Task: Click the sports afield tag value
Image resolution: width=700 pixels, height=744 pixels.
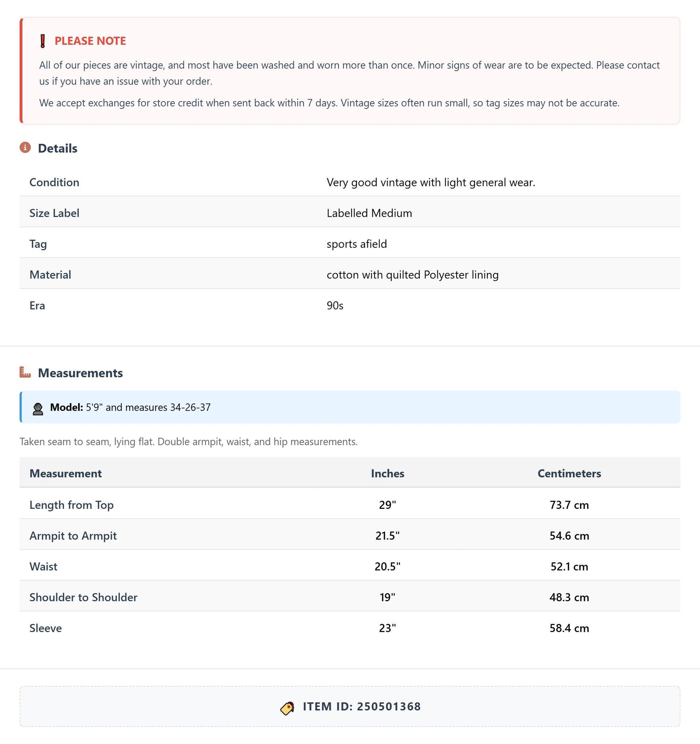Action: tap(357, 244)
